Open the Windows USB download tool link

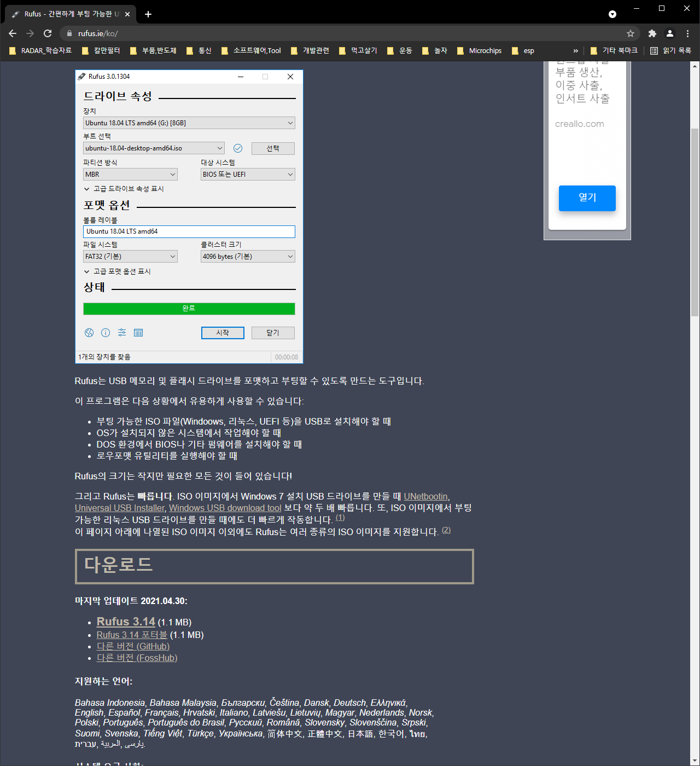pyautogui.click(x=225, y=508)
